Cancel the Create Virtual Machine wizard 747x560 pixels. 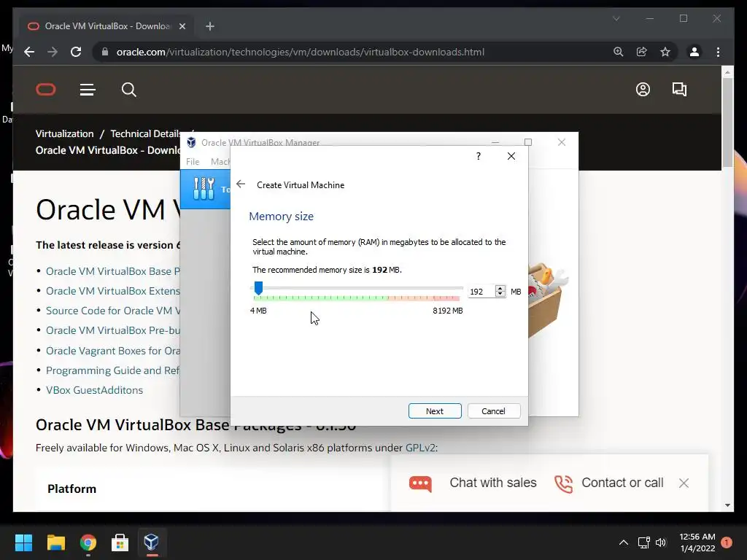pyautogui.click(x=494, y=411)
